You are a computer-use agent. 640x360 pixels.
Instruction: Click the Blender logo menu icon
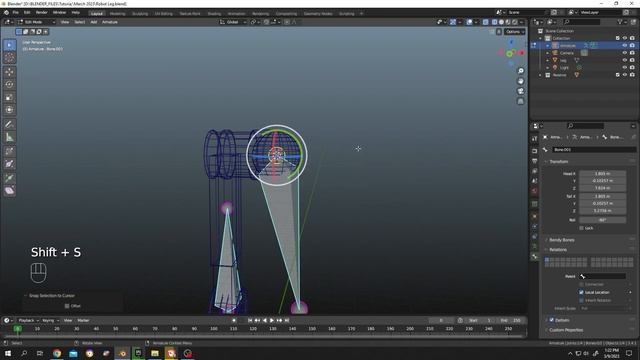(6, 13)
